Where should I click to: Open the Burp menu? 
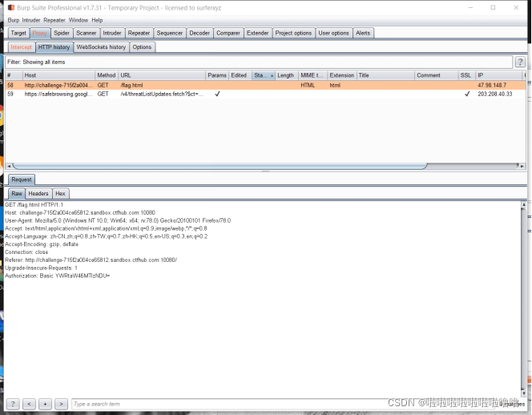click(x=14, y=20)
